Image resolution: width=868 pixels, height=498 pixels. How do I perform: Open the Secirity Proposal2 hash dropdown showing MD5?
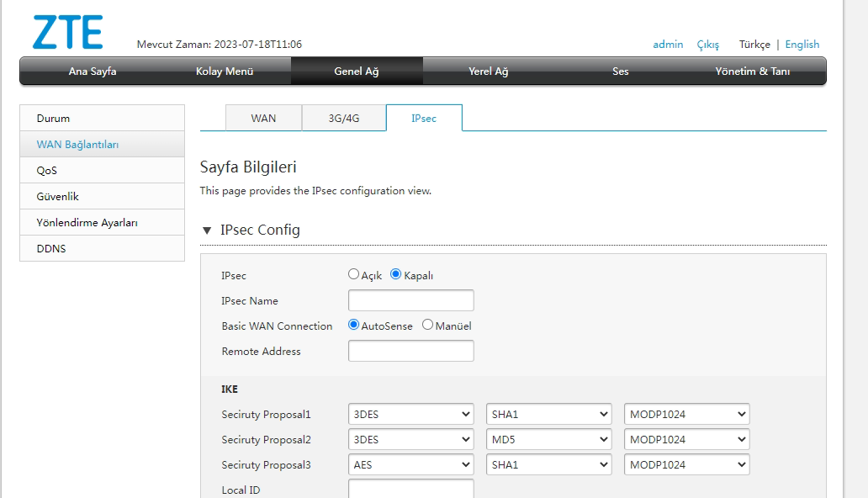[548, 438]
